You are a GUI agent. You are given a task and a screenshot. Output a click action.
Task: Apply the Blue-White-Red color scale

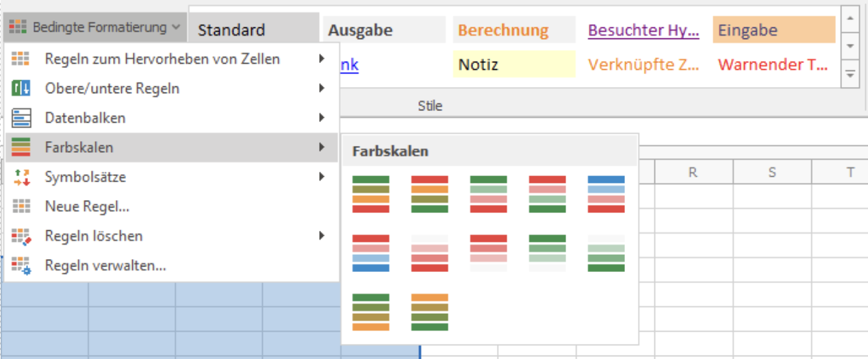click(607, 194)
